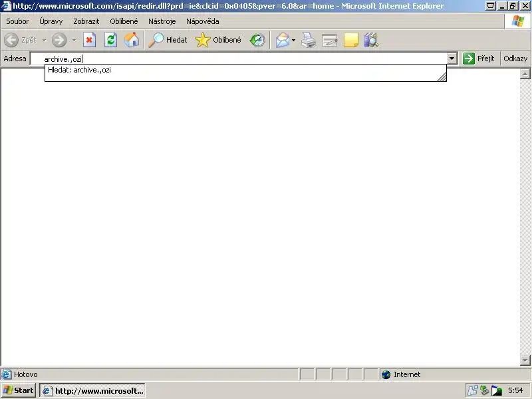Open the Oblíbené menu in menu bar
Screen dimensions: 532x399
124,21
